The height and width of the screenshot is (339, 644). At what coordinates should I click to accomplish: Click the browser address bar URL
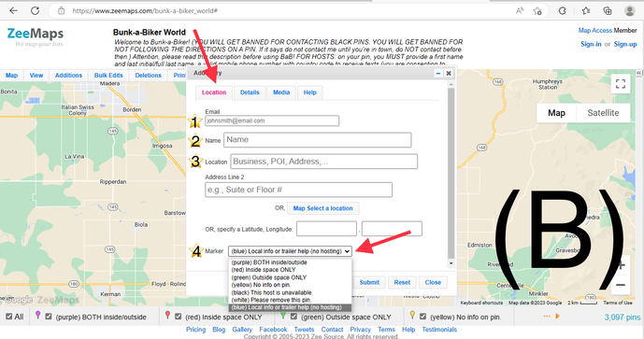[145, 10]
